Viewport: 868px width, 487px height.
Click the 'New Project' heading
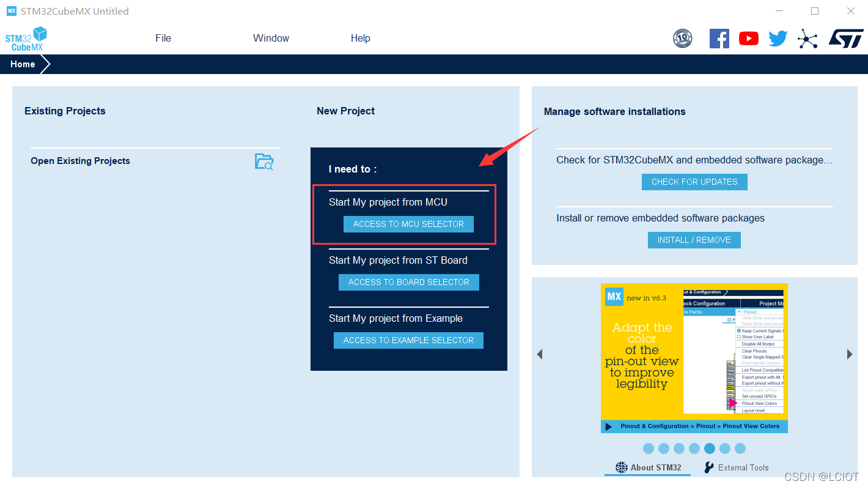point(345,111)
